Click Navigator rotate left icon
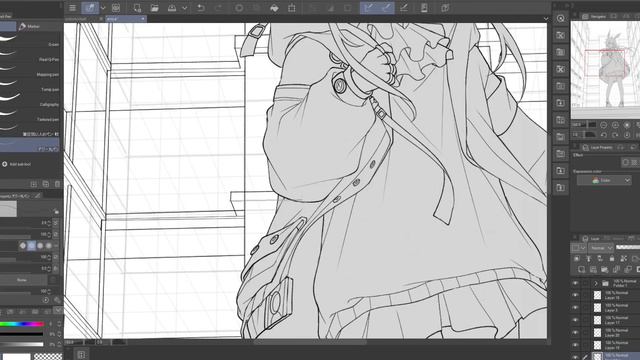The image size is (640, 360). [x=604, y=135]
